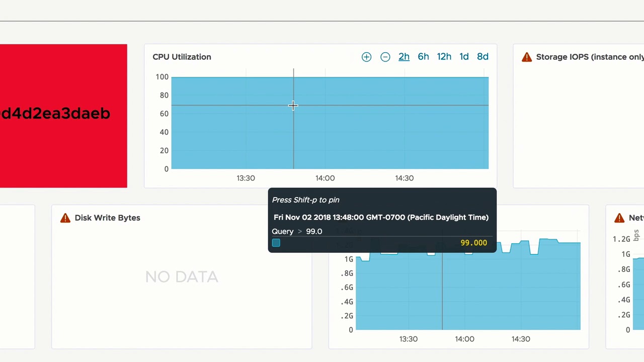Open the Storage IOPS warning icon
Screen dimensions: 644x362
(x=527, y=57)
